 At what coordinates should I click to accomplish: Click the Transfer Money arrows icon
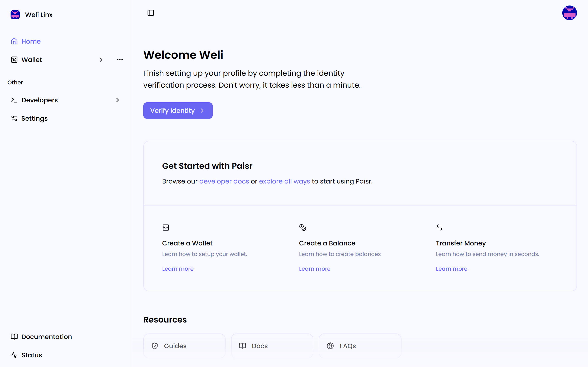pos(439,228)
